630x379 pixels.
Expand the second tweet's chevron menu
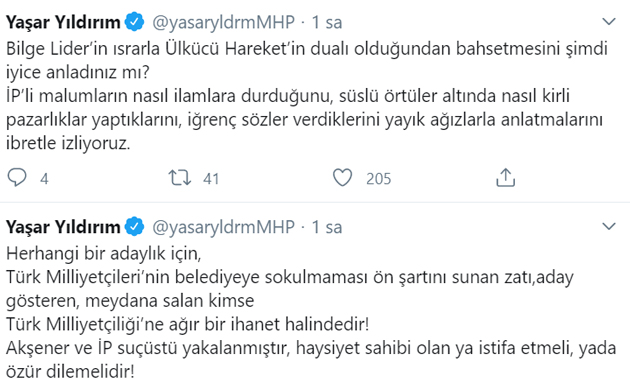pyautogui.click(x=609, y=226)
